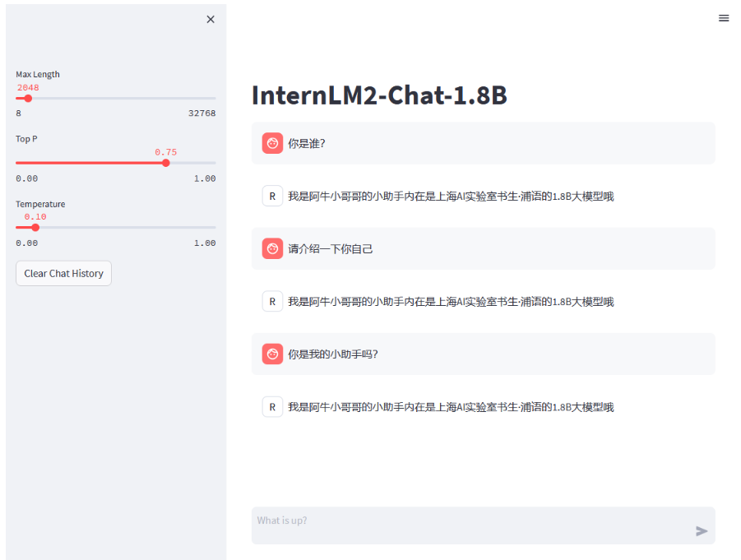Click Max Length slider track near 32768
Viewport: 741px width, 560px height.
(x=212, y=98)
